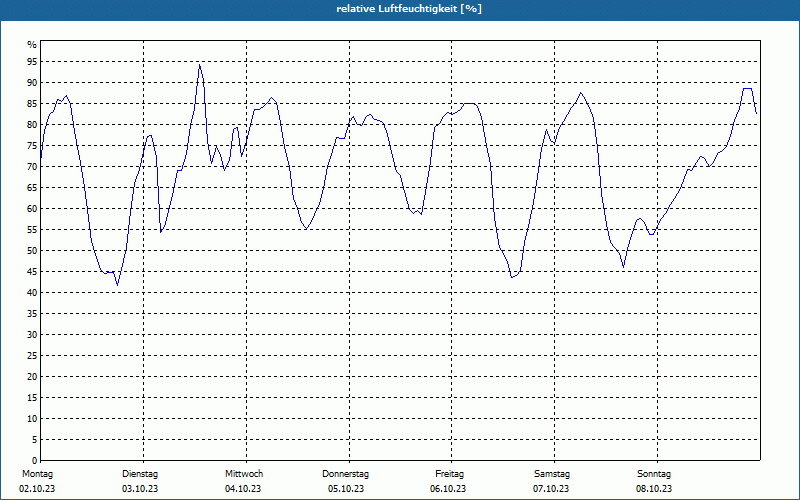
Task: Click the 'Donnerstag' day label
Action: point(345,474)
